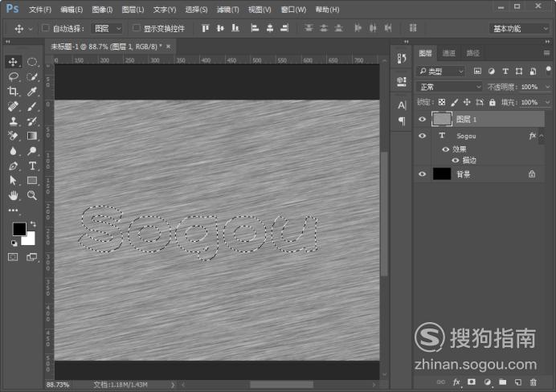Select the Blur tool

[13, 151]
